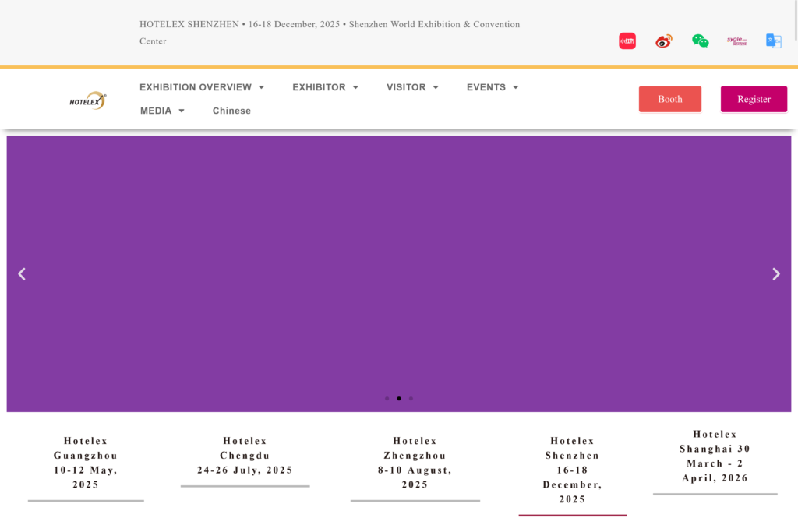798x532 pixels.
Task: Open the Xiaohongshu red icon link
Action: [x=627, y=41]
